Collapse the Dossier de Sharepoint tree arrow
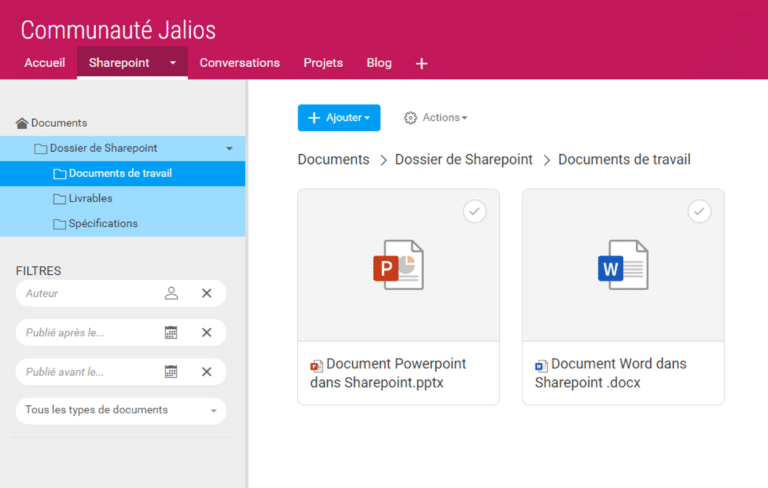 tap(229, 148)
